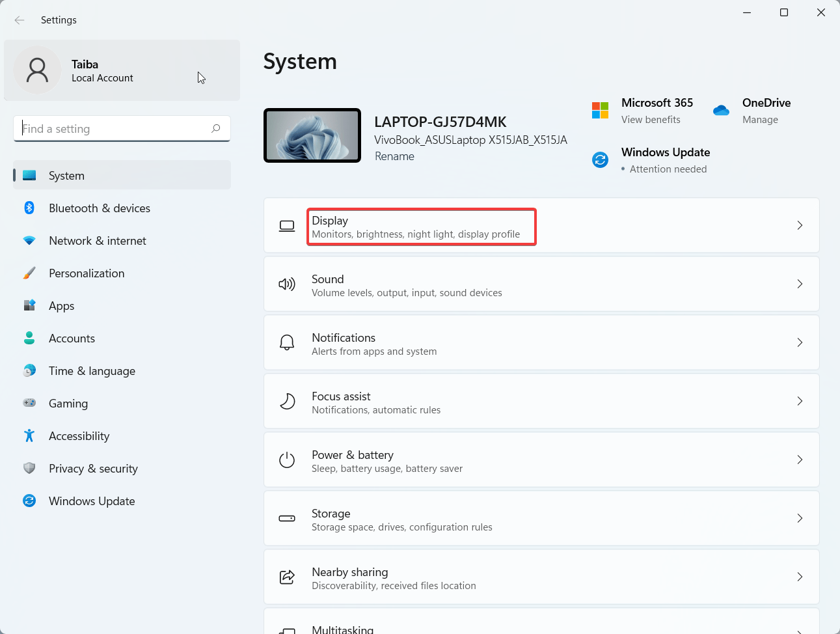Click Attention needed under Windows Update

pos(668,169)
